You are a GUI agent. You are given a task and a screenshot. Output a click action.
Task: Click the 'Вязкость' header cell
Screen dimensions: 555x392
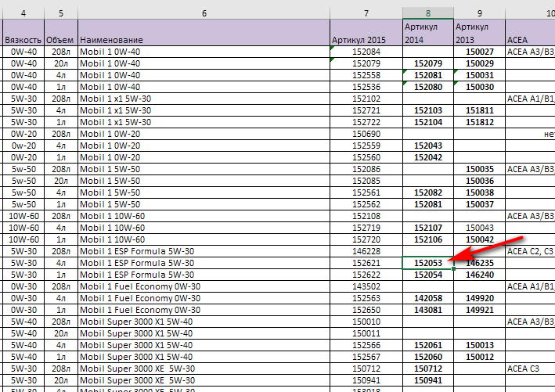[x=23, y=33]
